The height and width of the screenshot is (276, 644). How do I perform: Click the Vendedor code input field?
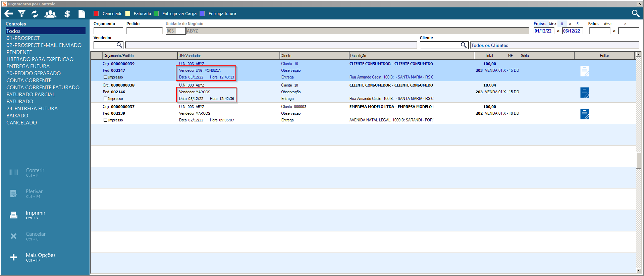tap(105, 45)
